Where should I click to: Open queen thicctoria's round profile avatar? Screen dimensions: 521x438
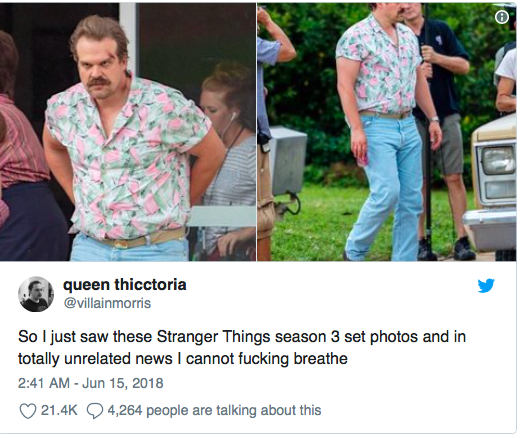(36, 294)
